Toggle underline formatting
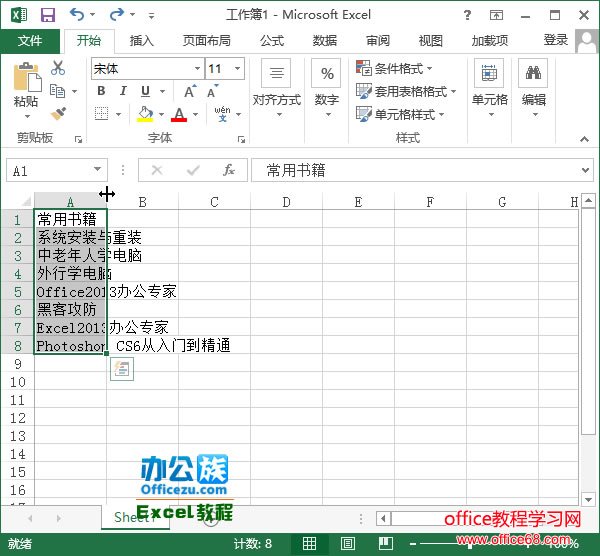 (145, 91)
